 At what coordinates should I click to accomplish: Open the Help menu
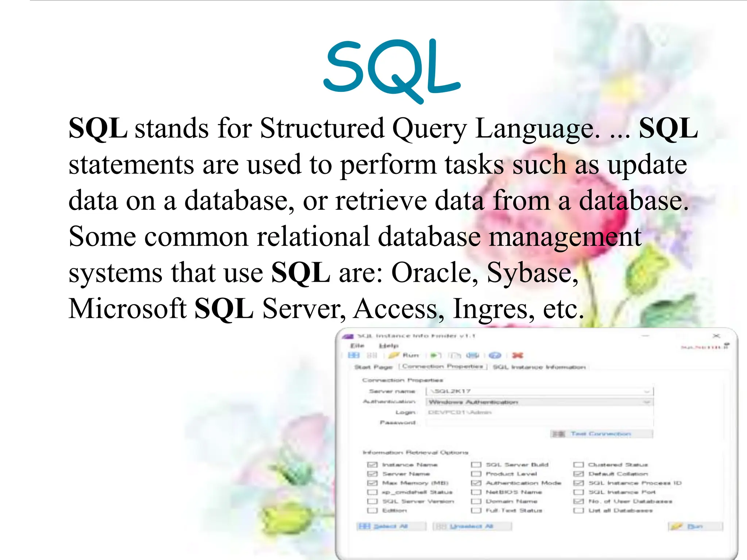point(389,346)
